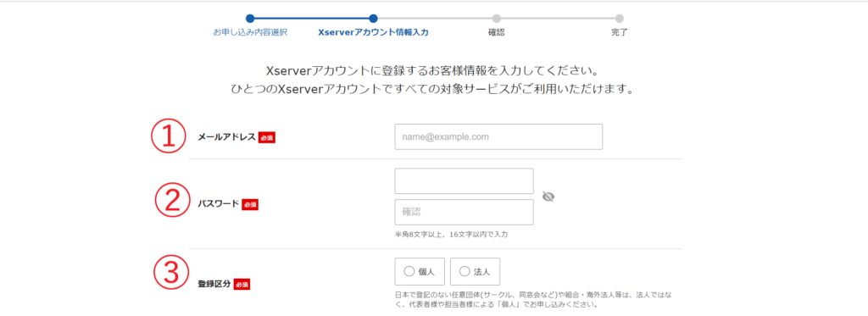The image size is (868, 316).
Task: Click the メールアドレス field label
Action: point(226,137)
